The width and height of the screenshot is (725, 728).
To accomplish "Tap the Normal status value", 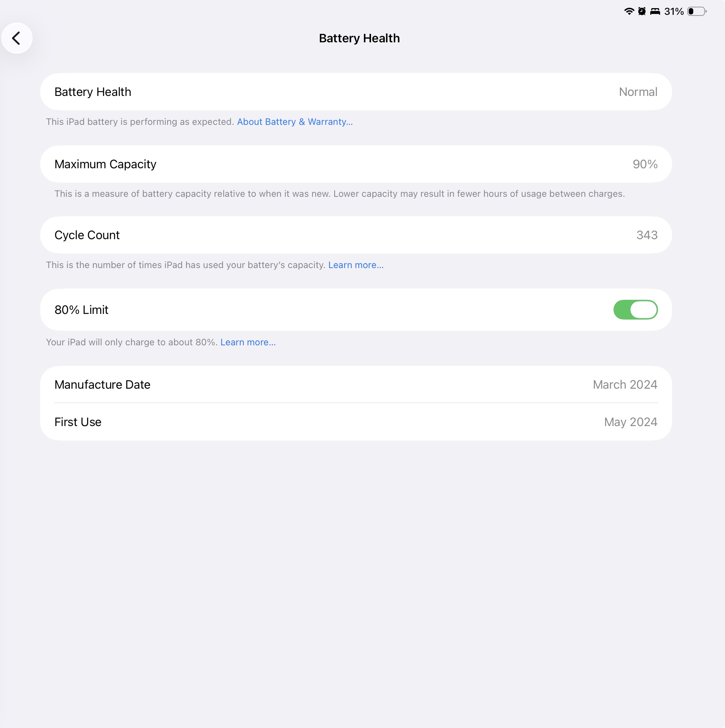I will 638,92.
